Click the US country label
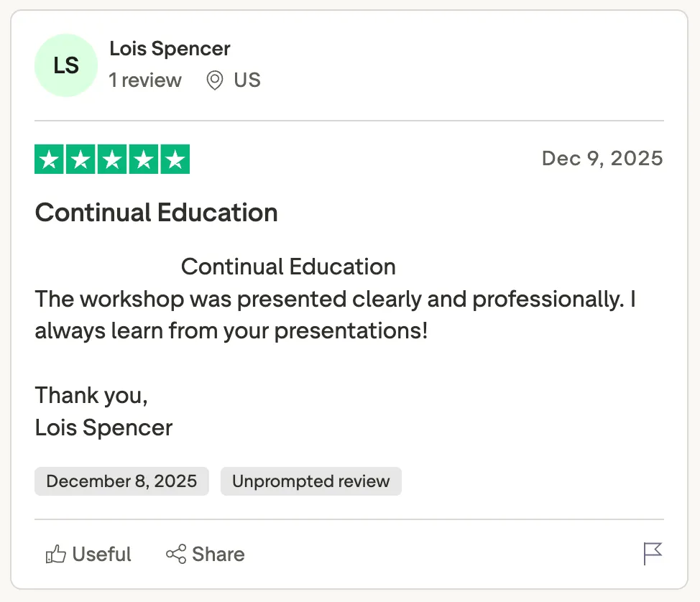Image resolution: width=700 pixels, height=602 pixels. point(247,80)
